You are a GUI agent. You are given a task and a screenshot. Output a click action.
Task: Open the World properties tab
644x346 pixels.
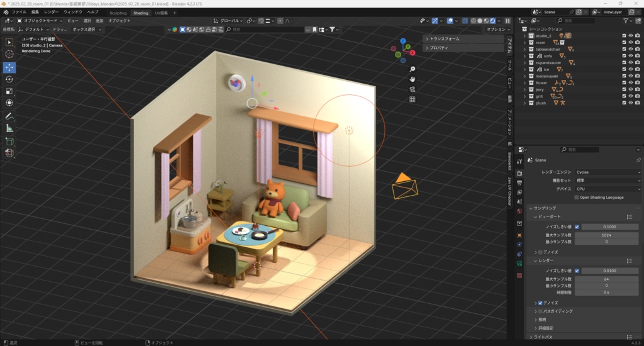coord(519,211)
